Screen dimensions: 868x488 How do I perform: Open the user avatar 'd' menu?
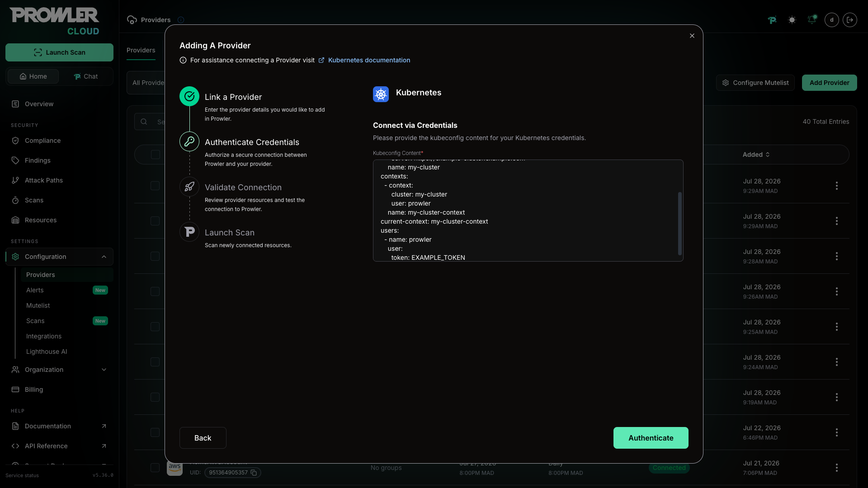pyautogui.click(x=832, y=20)
